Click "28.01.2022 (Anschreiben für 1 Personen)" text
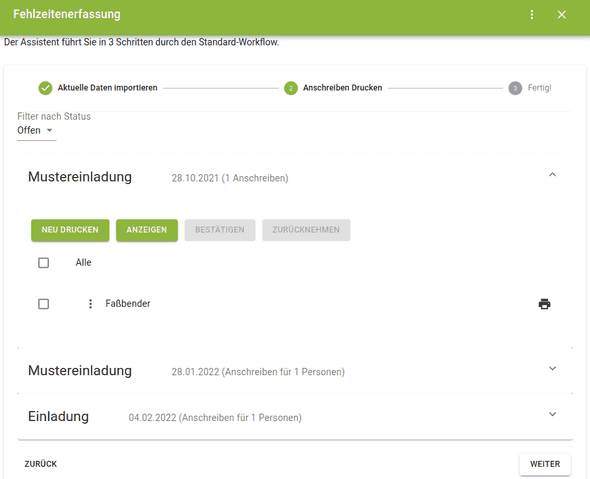 (258, 372)
